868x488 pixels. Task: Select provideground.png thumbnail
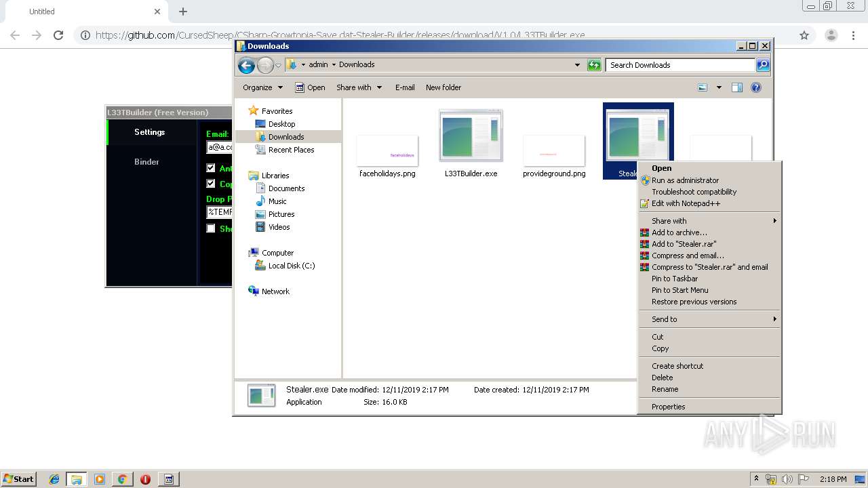pyautogui.click(x=554, y=150)
